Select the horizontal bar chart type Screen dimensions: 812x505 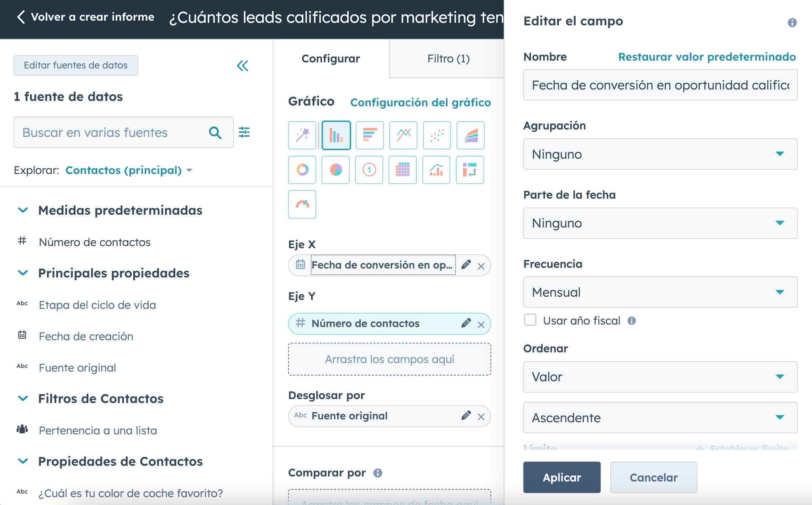(370, 135)
